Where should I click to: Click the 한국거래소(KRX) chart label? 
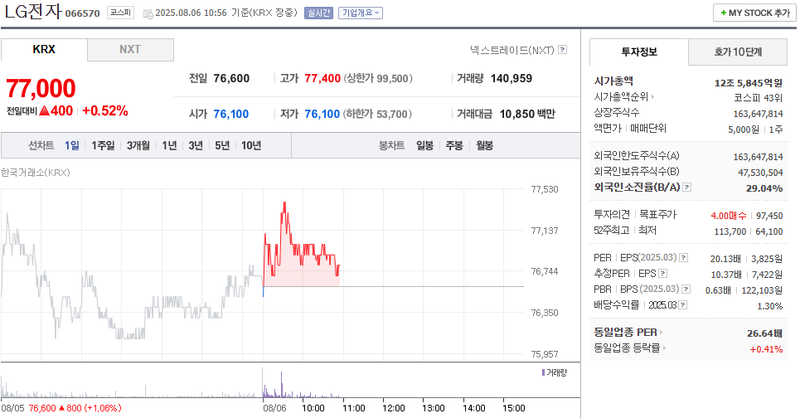pos(35,172)
